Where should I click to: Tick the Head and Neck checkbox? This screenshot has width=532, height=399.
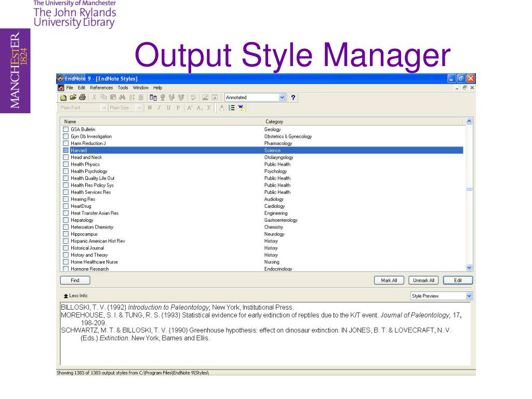coord(66,157)
